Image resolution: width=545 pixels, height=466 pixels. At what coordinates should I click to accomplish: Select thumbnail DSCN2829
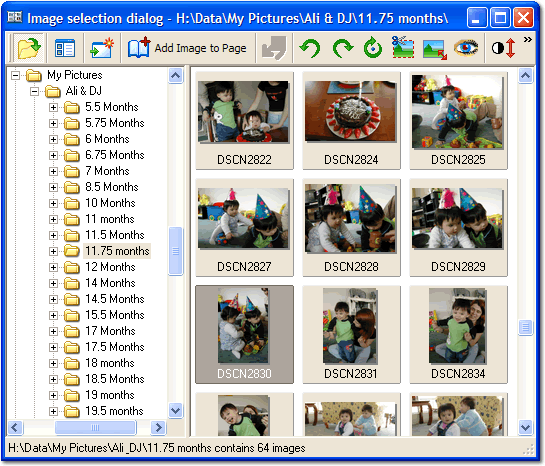[458, 228]
